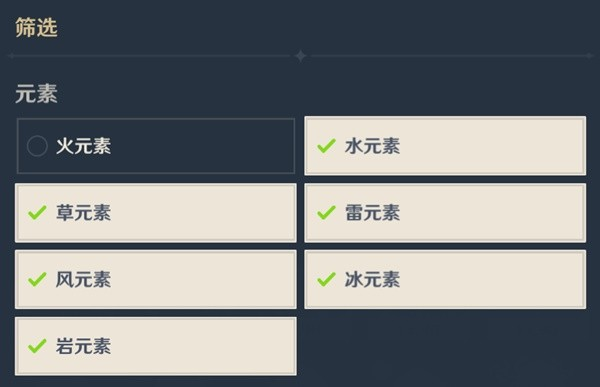This screenshot has height=387, width=600.
Task: Uncheck the 岩元素 filter box
Action: point(156,346)
